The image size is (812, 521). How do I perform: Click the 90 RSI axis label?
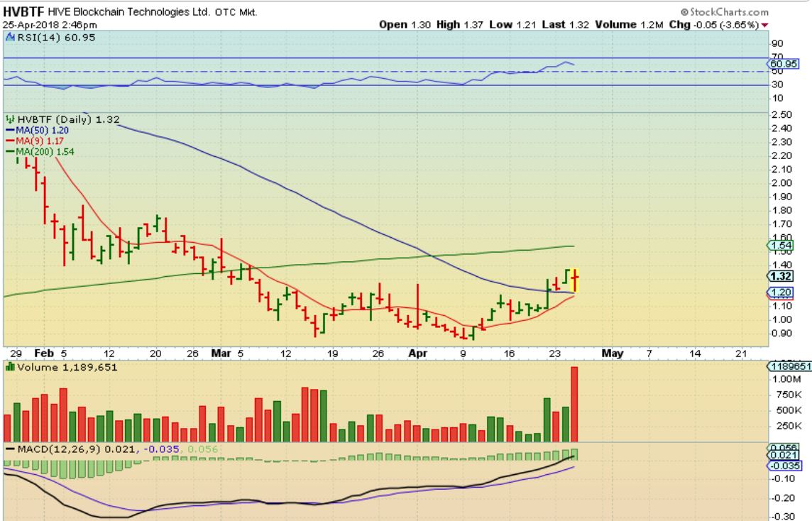click(777, 43)
